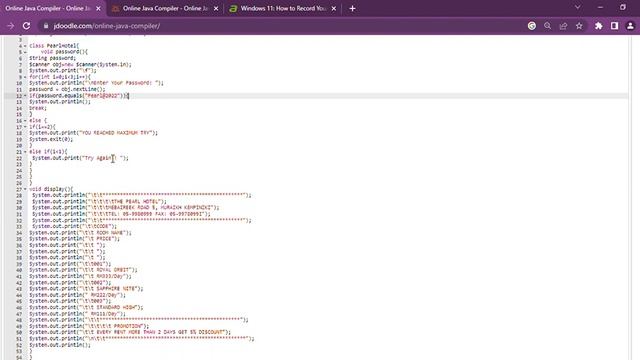Viewport: 640px width, 360px height.
Task: Minimize the browser window
Action: coord(600,7)
